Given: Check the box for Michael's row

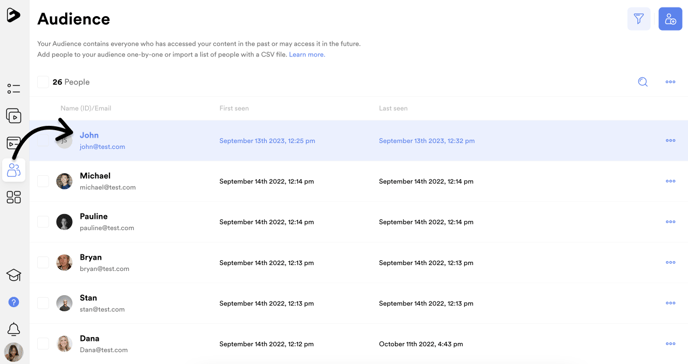Looking at the screenshot, I should pos(43,181).
